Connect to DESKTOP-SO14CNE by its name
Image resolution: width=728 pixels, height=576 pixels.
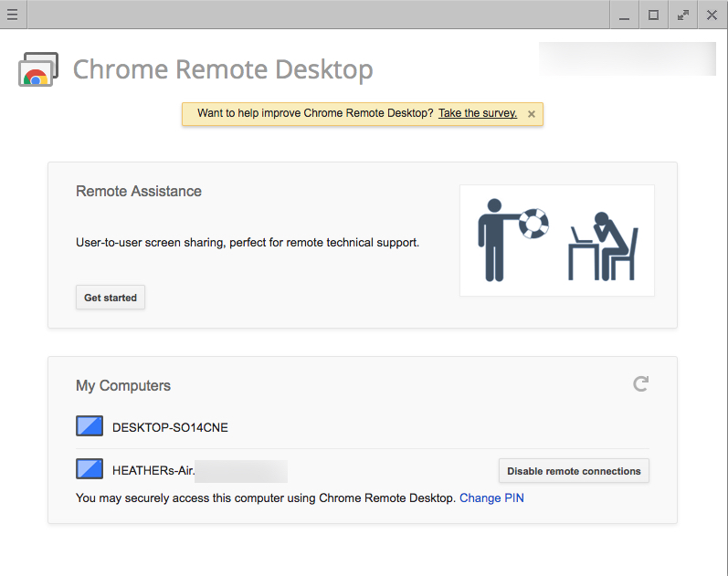pyautogui.click(x=170, y=427)
